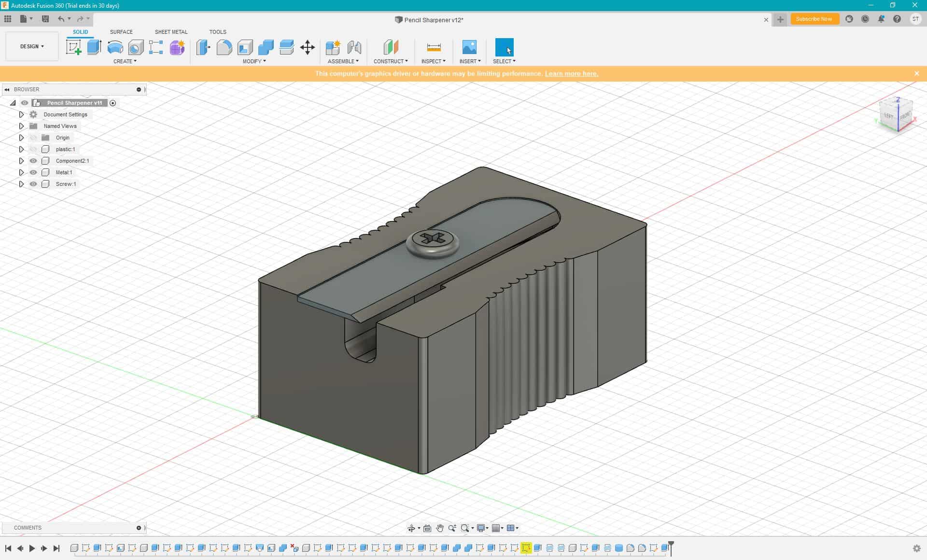Select the Fillet tool
This screenshot has height=560, width=927.
[224, 47]
